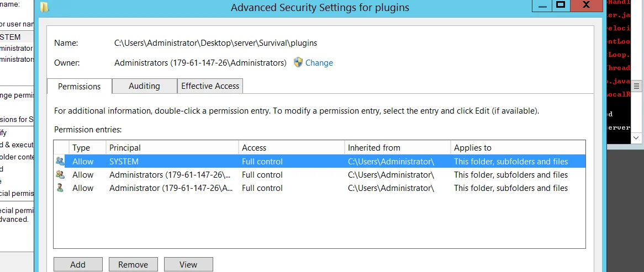Click the Applies to column header
The height and width of the screenshot is (272, 644).
click(x=518, y=148)
